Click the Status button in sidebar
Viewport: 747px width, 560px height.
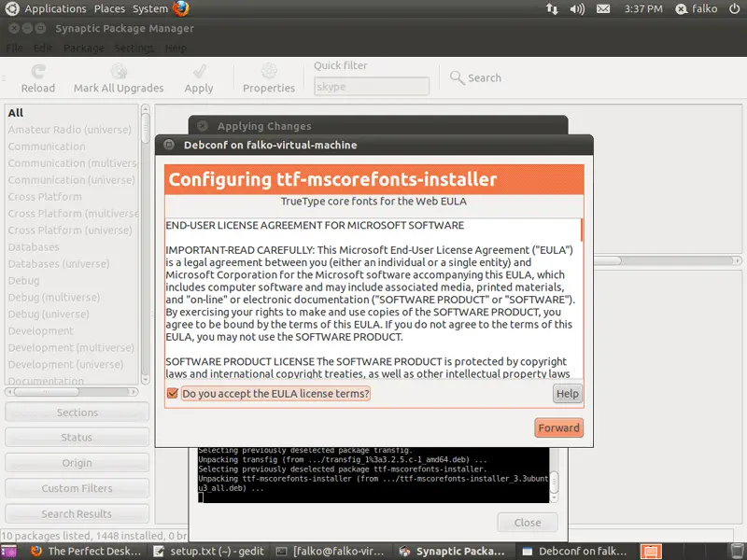click(x=78, y=437)
